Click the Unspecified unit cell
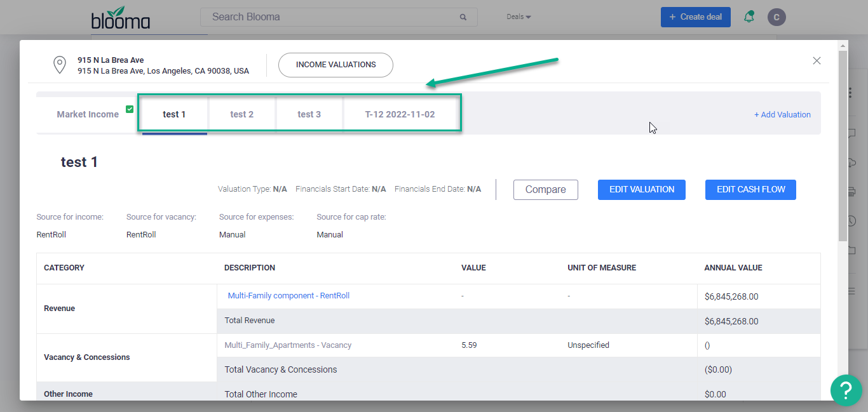 588,345
